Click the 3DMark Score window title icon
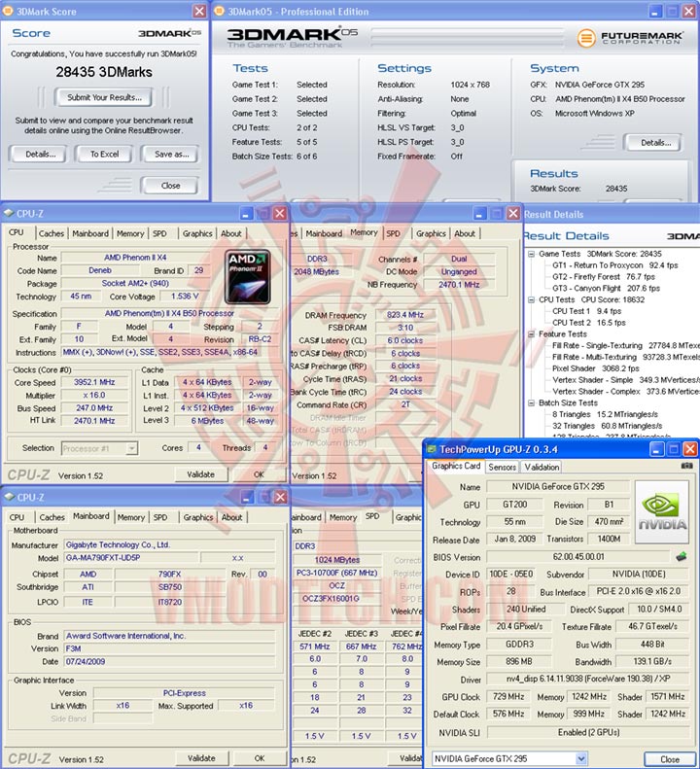 pos(9,12)
